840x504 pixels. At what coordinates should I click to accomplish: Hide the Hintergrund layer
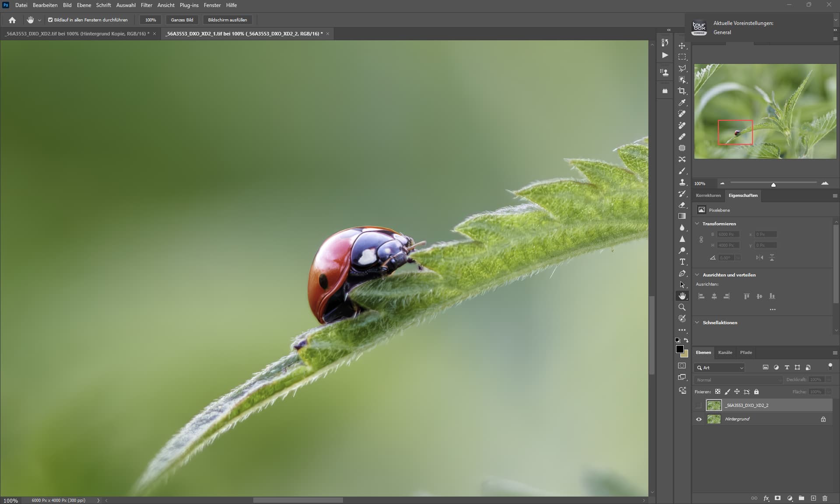(x=699, y=419)
